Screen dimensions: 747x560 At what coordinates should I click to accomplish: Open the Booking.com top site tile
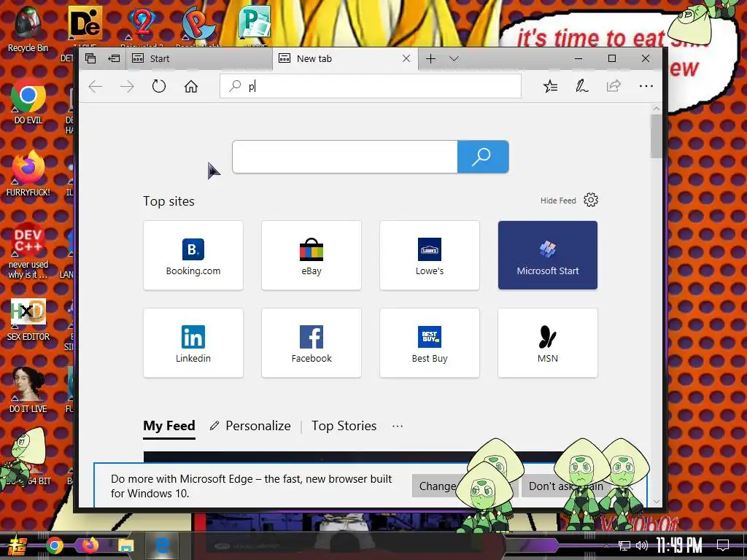(x=193, y=255)
